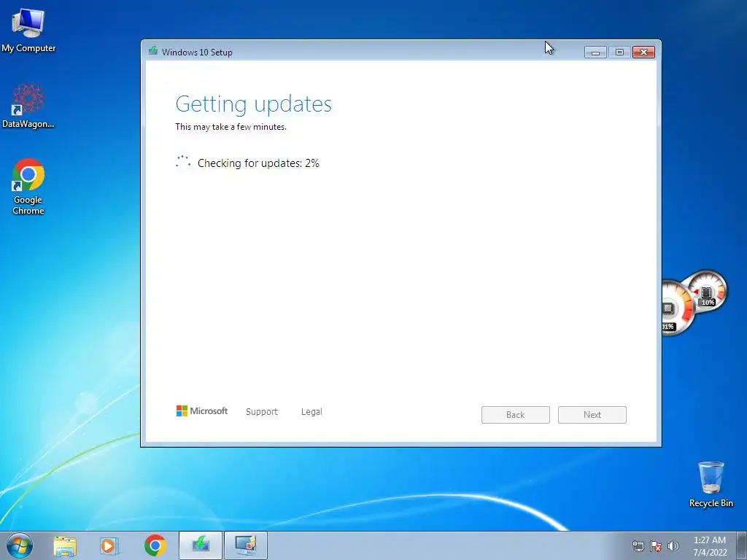Click the network tray icon

(638, 546)
